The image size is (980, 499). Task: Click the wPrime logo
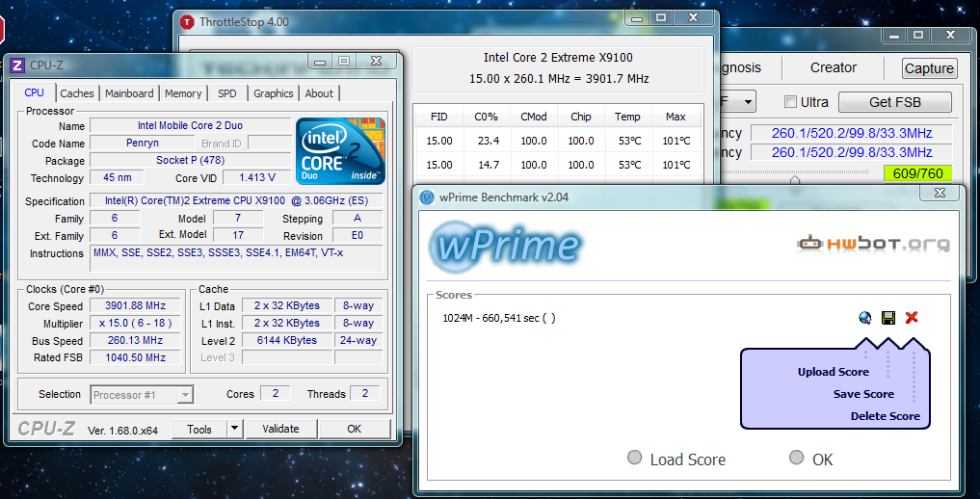pyautogui.click(x=505, y=245)
